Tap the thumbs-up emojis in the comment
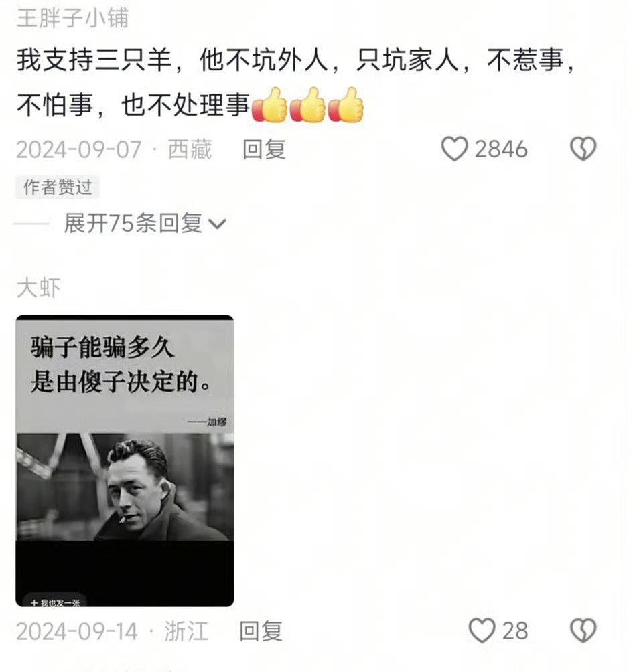This screenshot has width=631, height=672. pyautogui.click(x=307, y=105)
